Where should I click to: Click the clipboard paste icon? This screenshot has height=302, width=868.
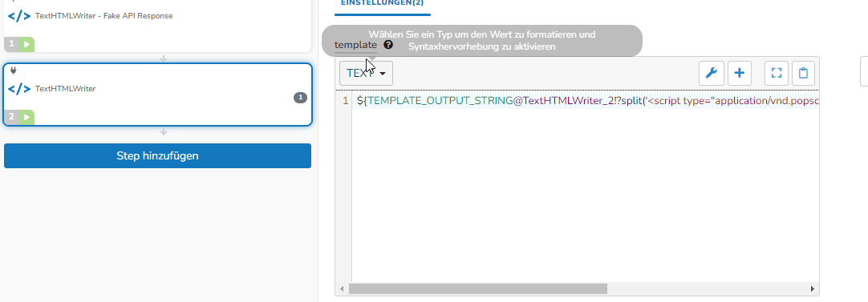pyautogui.click(x=803, y=73)
